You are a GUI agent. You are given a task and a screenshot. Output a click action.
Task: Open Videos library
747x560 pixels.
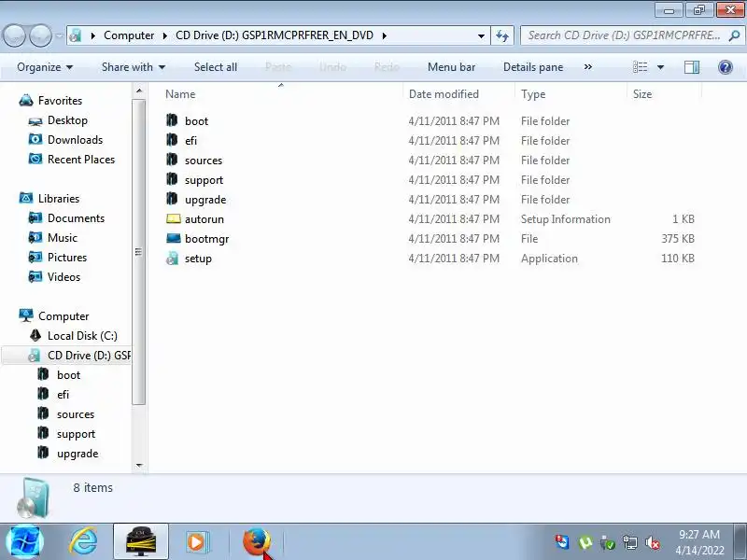[63, 276]
